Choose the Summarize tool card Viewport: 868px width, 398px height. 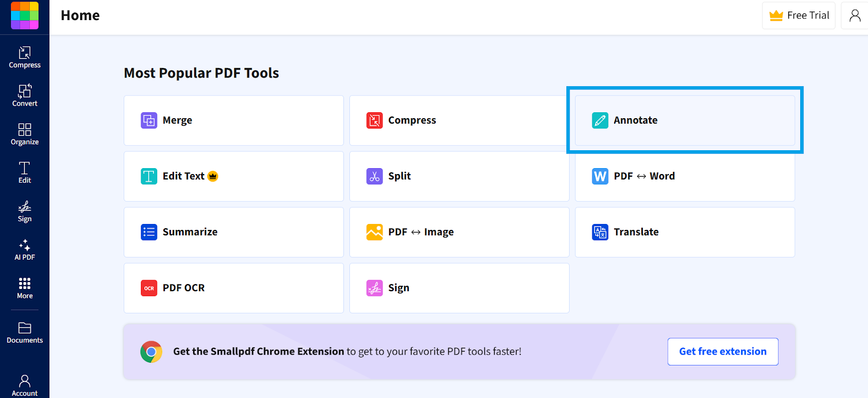234,232
